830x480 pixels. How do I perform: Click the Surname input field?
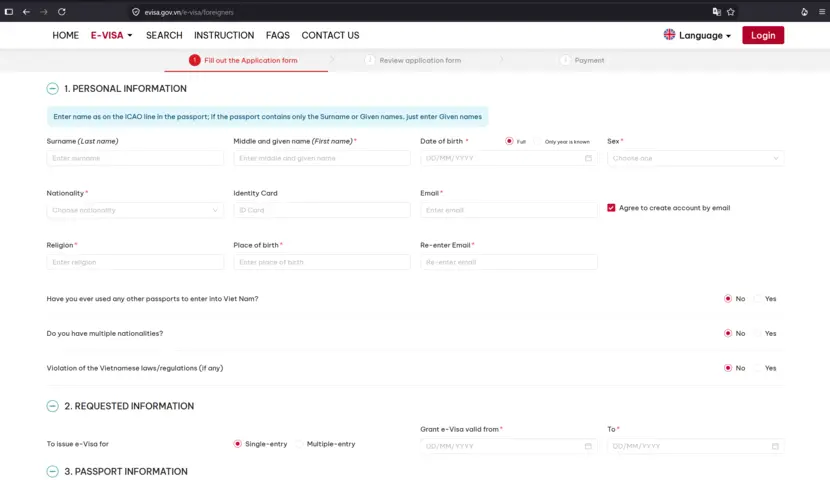[135, 158]
